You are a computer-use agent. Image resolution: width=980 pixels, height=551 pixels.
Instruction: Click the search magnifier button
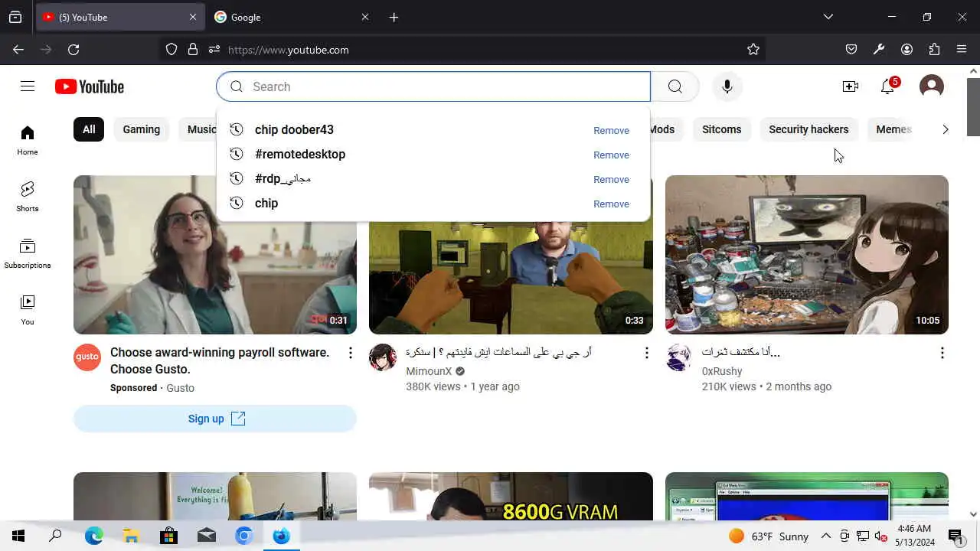click(675, 86)
